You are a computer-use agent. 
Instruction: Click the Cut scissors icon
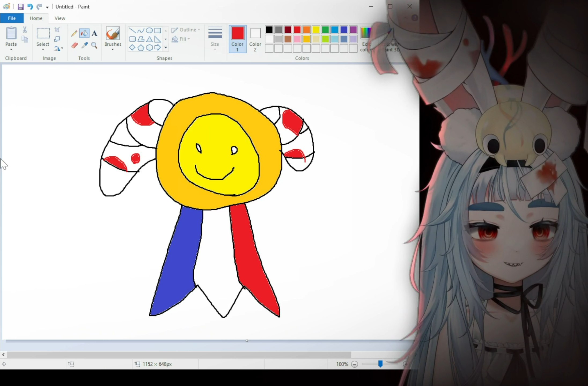click(x=25, y=30)
